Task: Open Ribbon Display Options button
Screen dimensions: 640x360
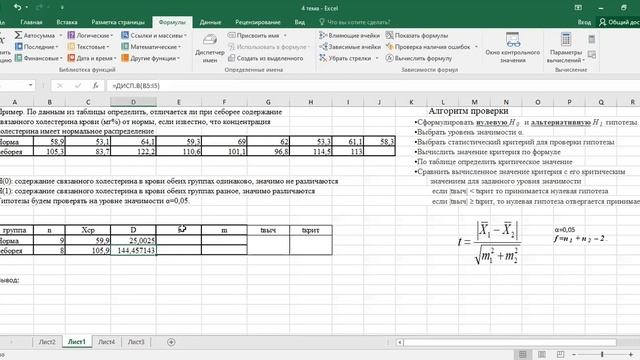Action: click(578, 7)
